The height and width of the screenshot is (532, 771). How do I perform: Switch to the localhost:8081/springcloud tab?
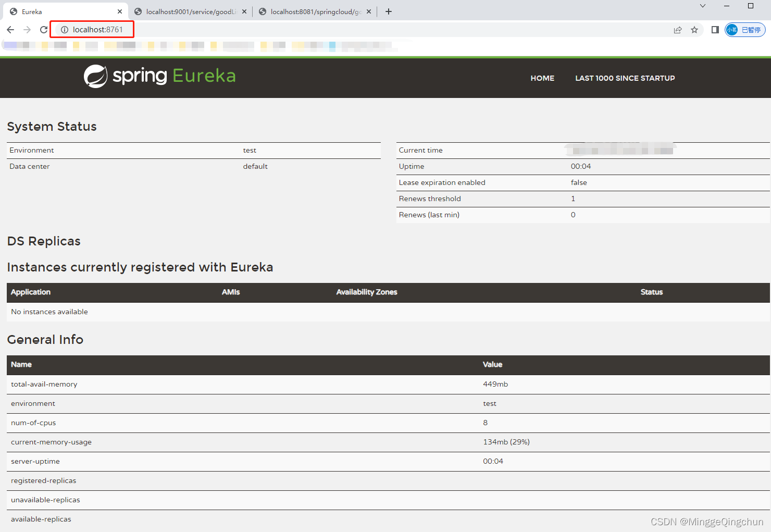pos(312,11)
